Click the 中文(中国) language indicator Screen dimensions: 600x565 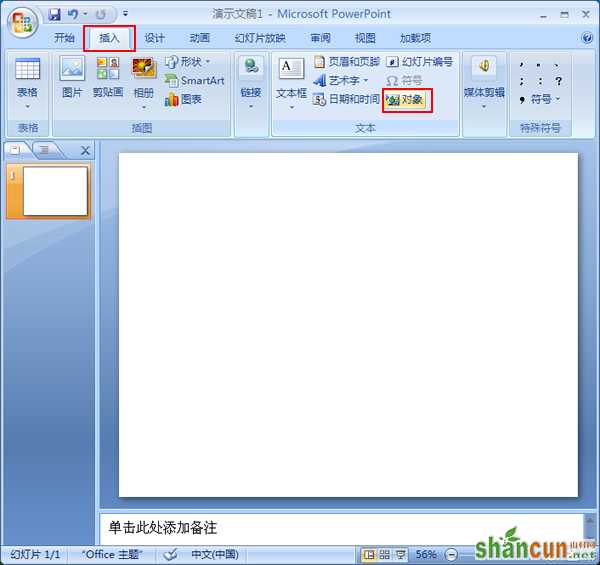coord(215,554)
